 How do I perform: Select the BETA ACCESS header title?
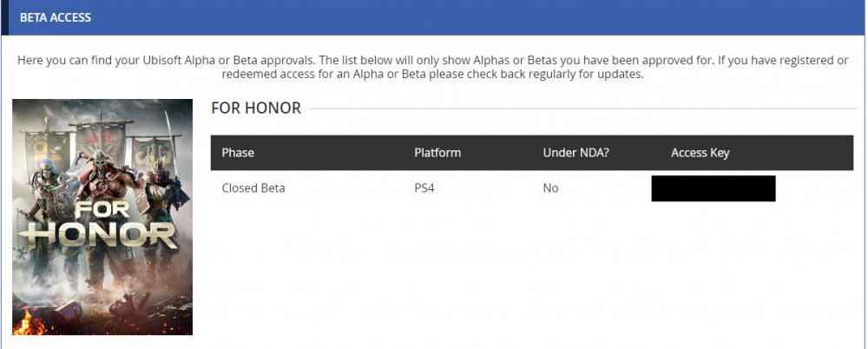pyautogui.click(x=56, y=17)
